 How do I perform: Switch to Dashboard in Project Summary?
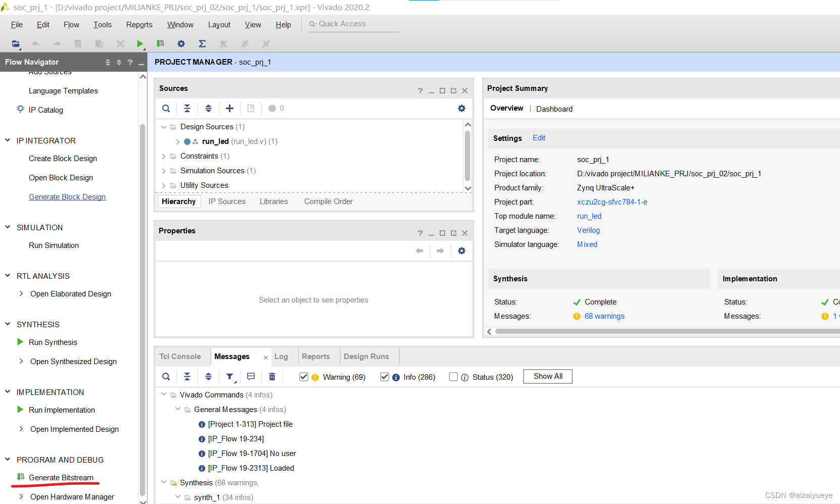[554, 109]
